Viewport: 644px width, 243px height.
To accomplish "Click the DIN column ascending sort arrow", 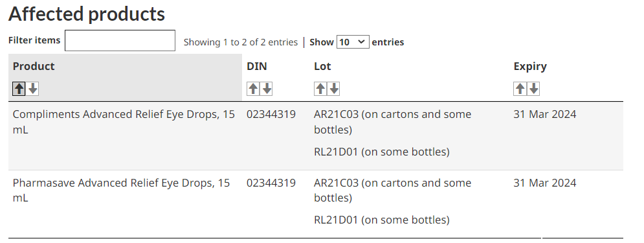I will pos(253,88).
